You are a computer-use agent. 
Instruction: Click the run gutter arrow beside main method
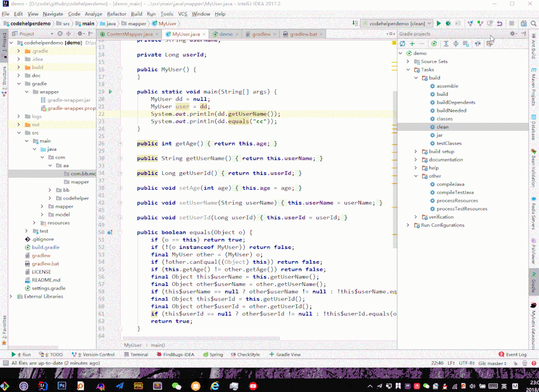pos(110,92)
